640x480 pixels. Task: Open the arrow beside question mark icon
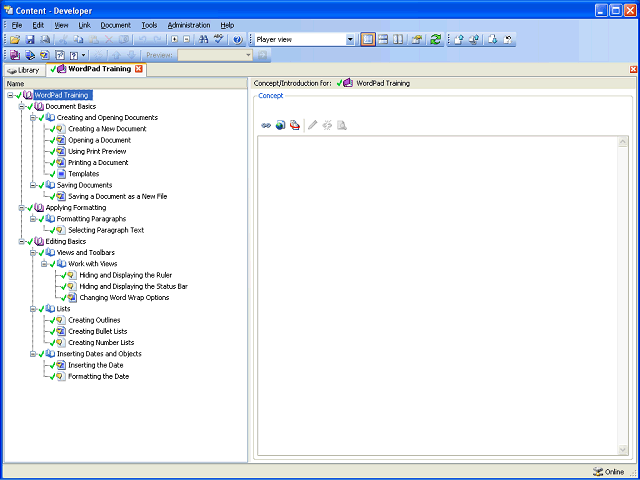(x=84, y=55)
